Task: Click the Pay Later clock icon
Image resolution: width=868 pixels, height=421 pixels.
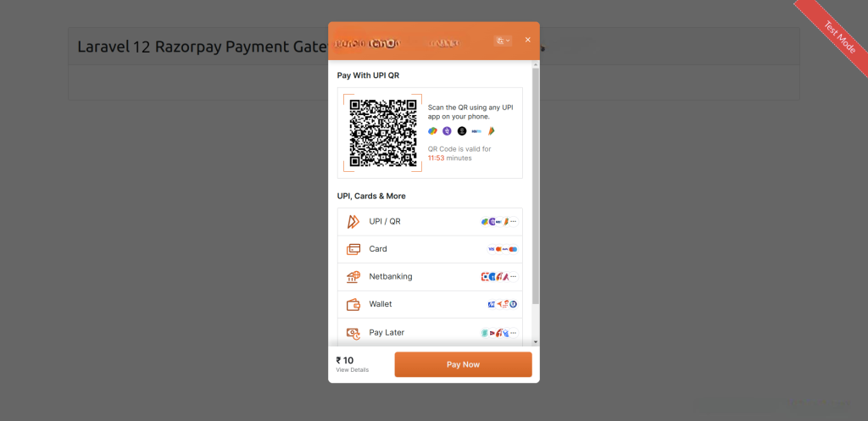Action: tap(353, 333)
